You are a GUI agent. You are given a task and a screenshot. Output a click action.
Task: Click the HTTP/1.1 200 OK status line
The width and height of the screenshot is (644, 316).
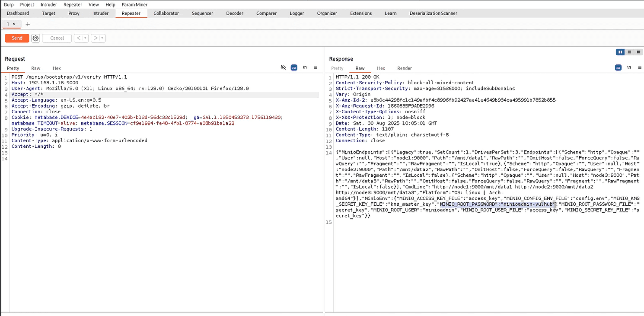coord(357,77)
